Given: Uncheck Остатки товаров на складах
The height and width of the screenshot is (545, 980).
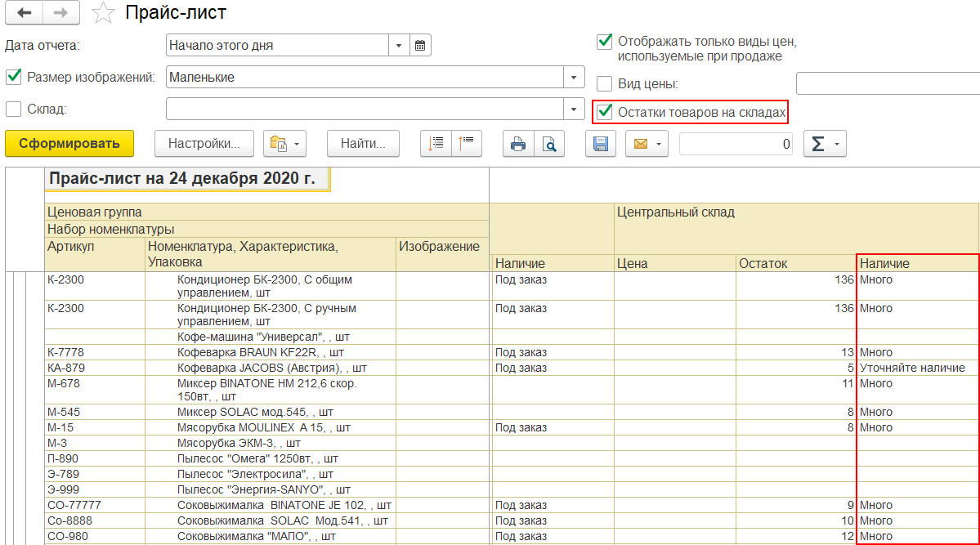Looking at the screenshot, I should (x=605, y=112).
